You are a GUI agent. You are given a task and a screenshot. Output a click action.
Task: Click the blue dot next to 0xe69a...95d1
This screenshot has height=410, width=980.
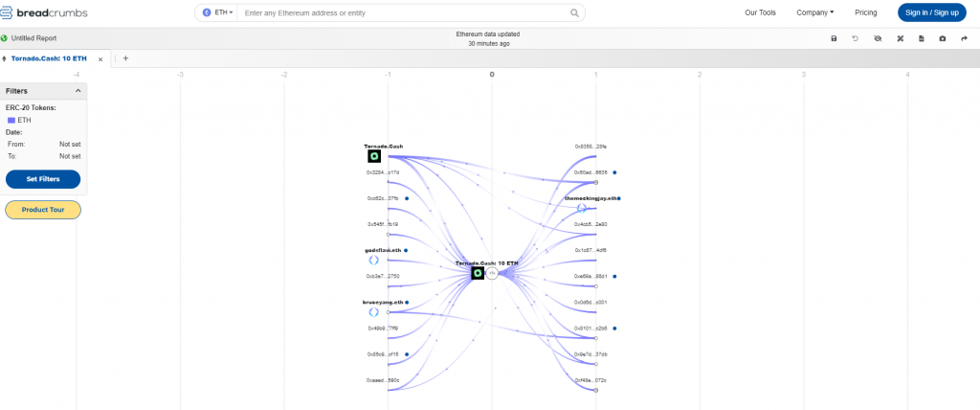tap(614, 276)
